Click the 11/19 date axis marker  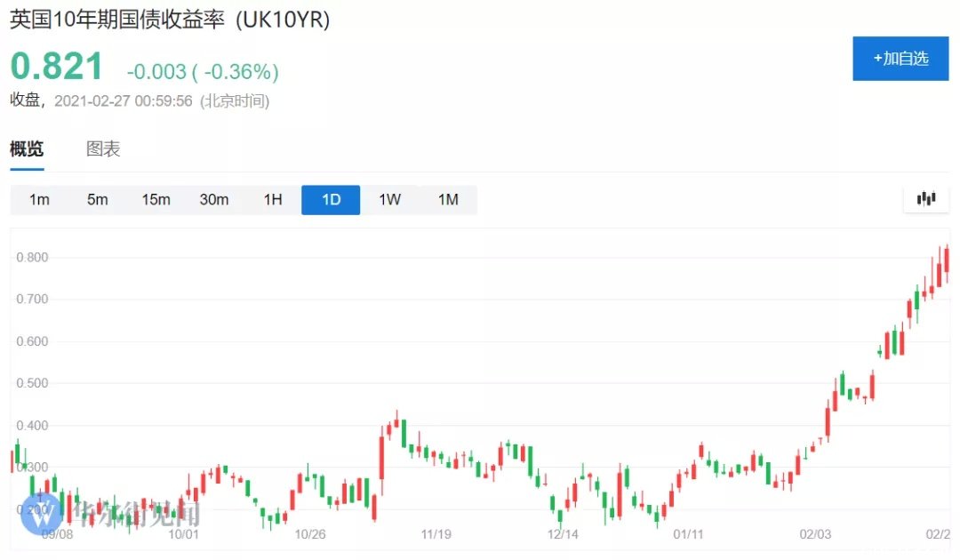pyautogui.click(x=436, y=534)
